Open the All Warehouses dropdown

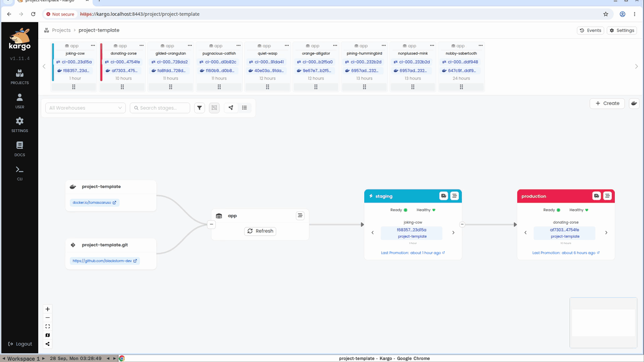pos(86,108)
